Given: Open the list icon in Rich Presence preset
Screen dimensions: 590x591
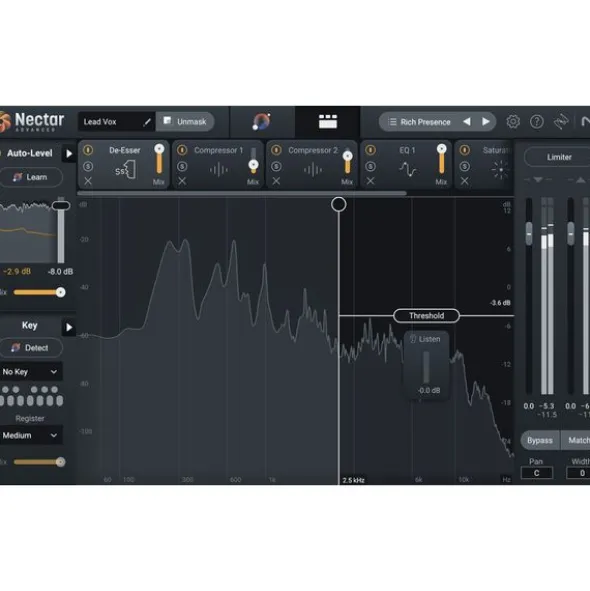Looking at the screenshot, I should coord(392,122).
